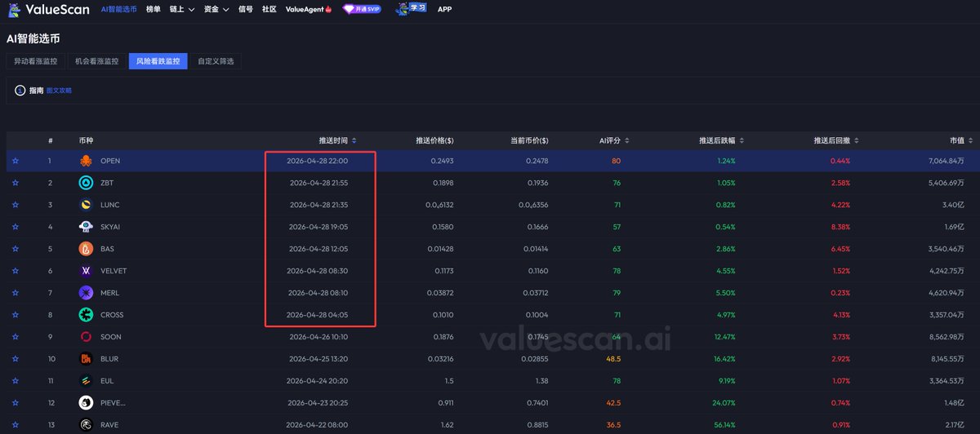The image size is (980, 434).
Task: Favorite LUNC with its star
Action: pos(16,205)
